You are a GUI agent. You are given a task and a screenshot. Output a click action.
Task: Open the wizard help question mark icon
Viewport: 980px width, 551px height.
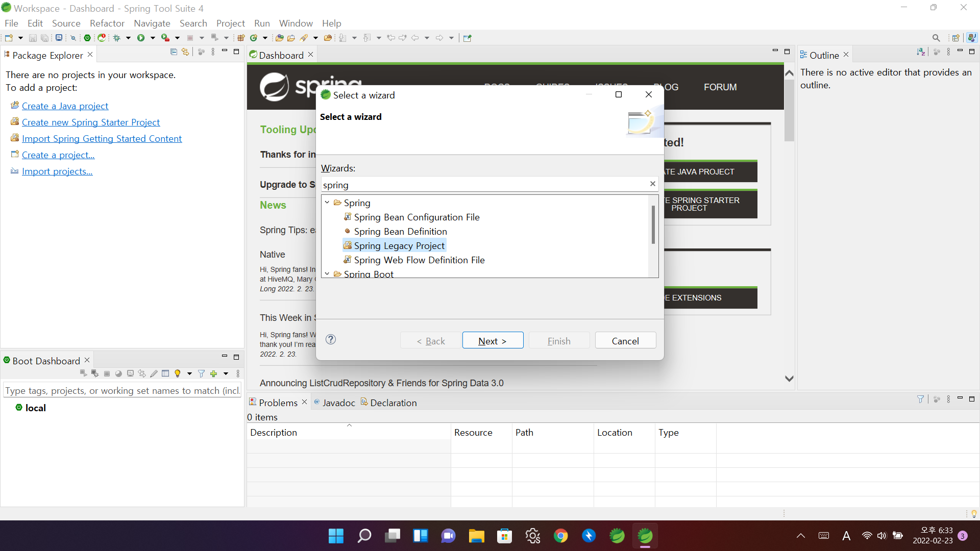click(331, 340)
